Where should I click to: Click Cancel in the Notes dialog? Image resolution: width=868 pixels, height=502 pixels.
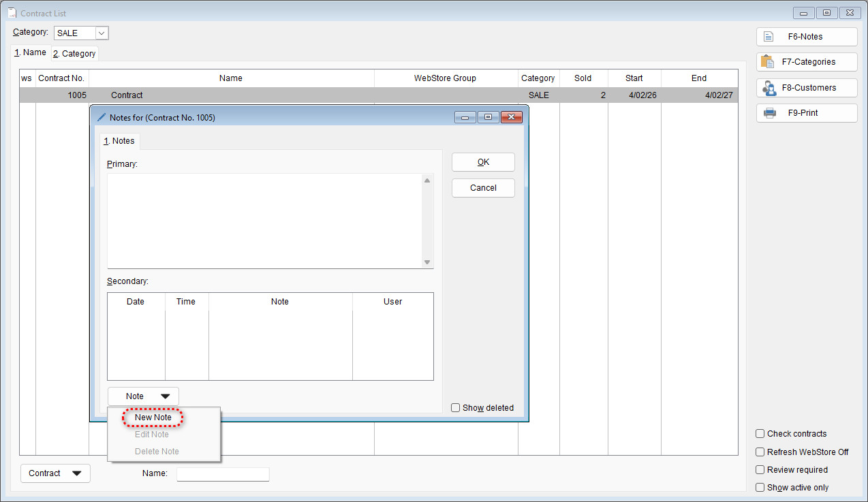[x=483, y=188]
